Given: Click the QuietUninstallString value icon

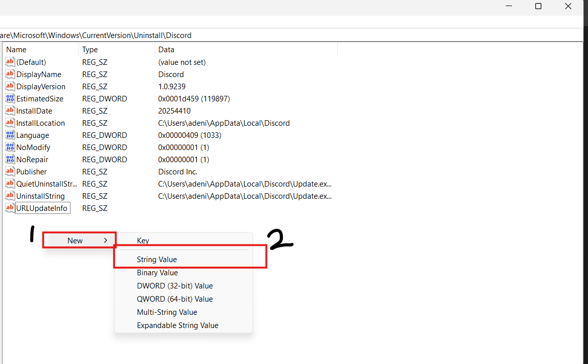Looking at the screenshot, I should [x=10, y=184].
